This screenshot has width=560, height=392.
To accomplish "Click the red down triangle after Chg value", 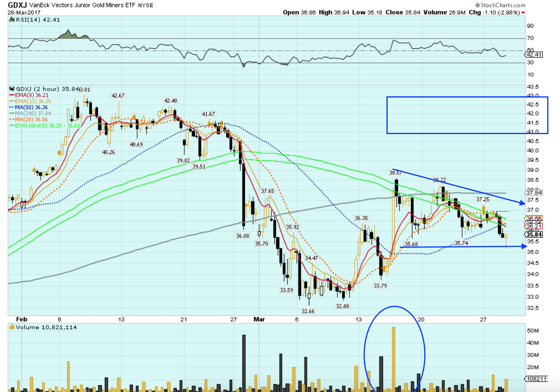I will pos(523,13).
